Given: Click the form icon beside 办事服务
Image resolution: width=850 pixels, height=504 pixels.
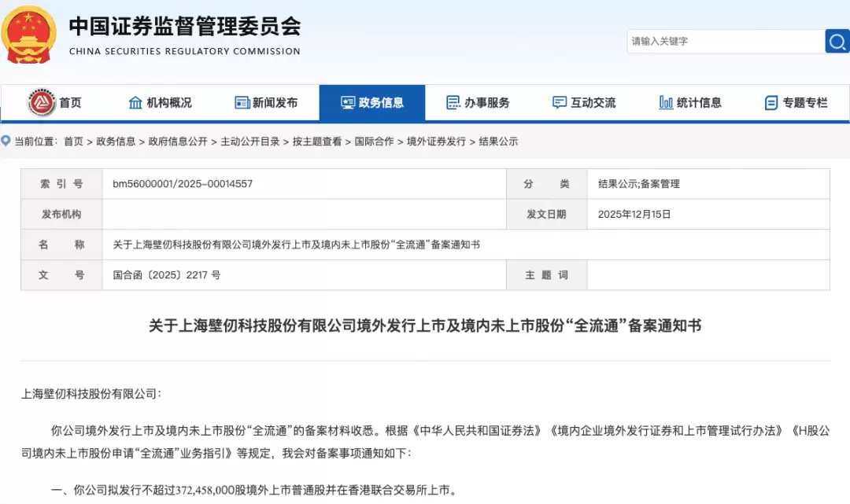Looking at the screenshot, I should (x=453, y=102).
